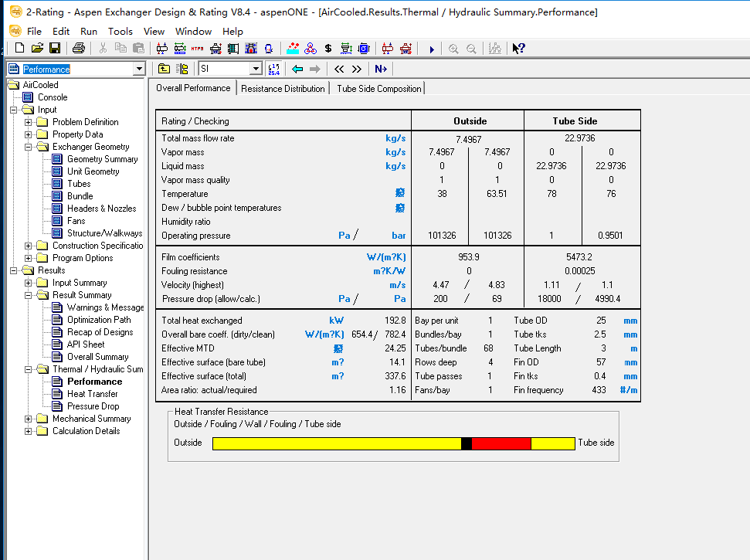This screenshot has width=750, height=560.
Task: Collapse the Exchanger Geometry tree node
Action: tap(29, 147)
